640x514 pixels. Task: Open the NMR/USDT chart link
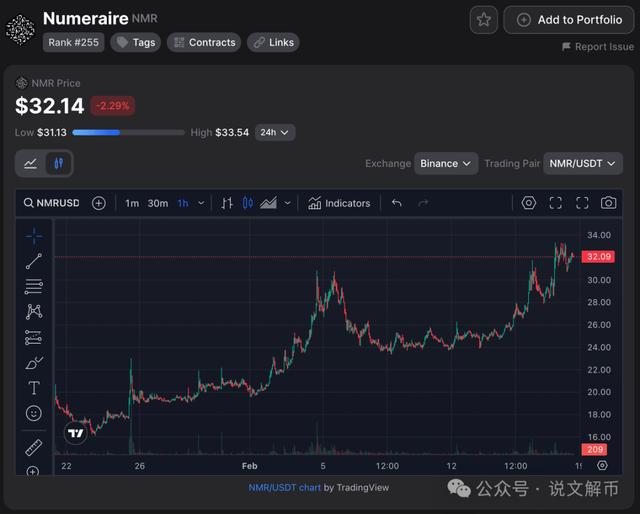coord(284,487)
